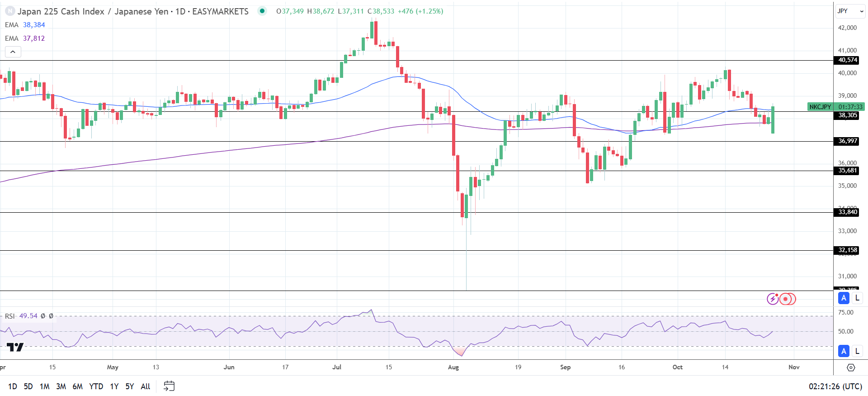Toggle auto scale A on price axis
Screen dimensions: 868x396
844,298
